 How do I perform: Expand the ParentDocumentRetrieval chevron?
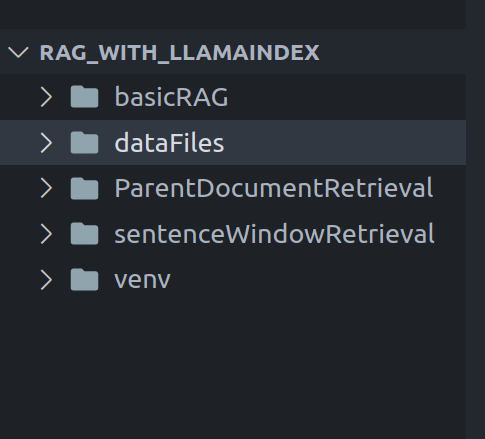point(46,188)
